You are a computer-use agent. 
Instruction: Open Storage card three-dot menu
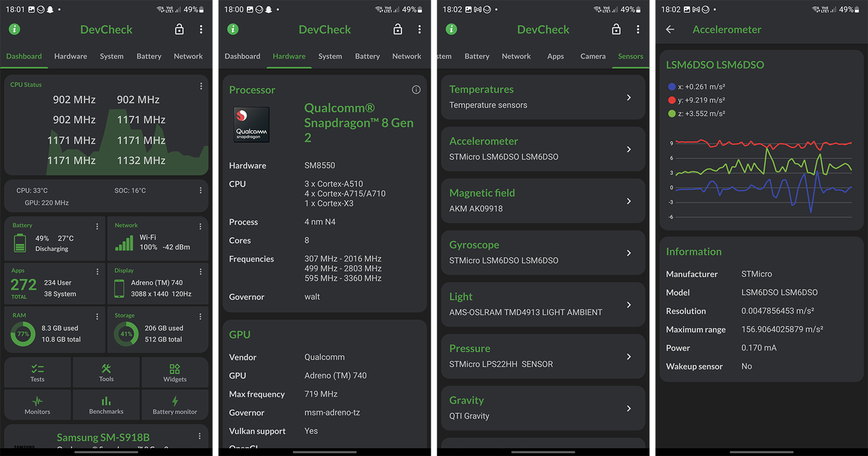(200, 316)
